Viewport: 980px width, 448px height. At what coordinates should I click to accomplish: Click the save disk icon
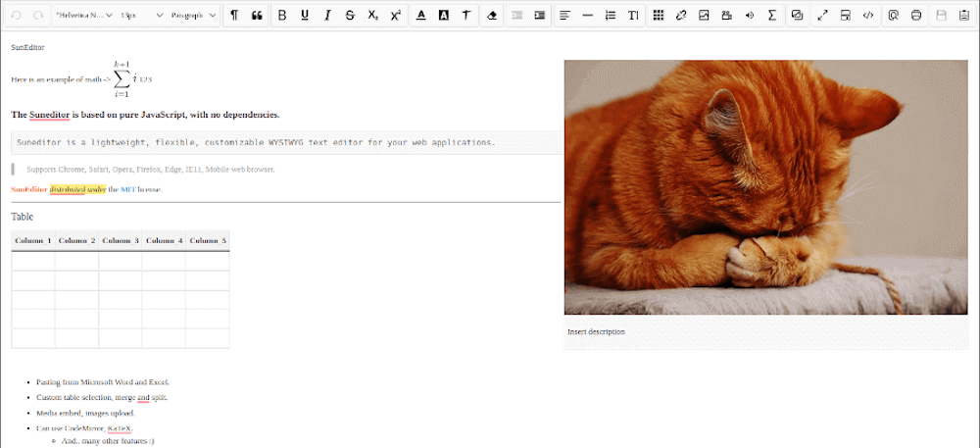[941, 16]
